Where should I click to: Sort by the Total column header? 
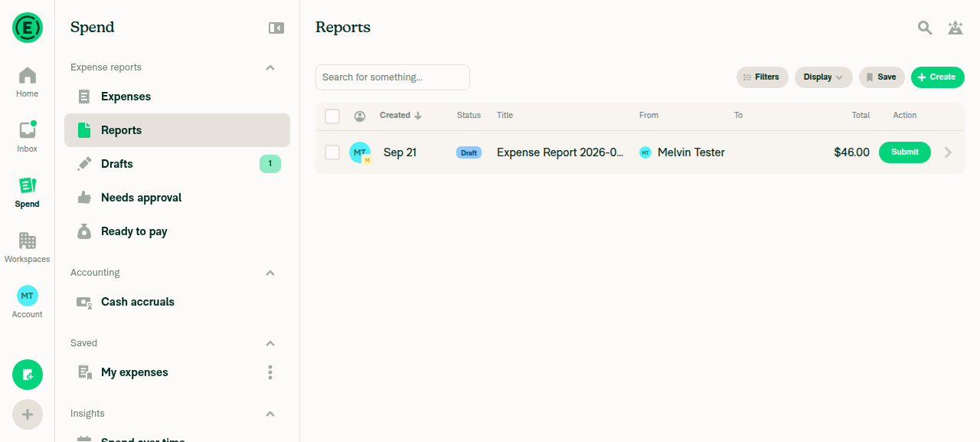(861, 116)
